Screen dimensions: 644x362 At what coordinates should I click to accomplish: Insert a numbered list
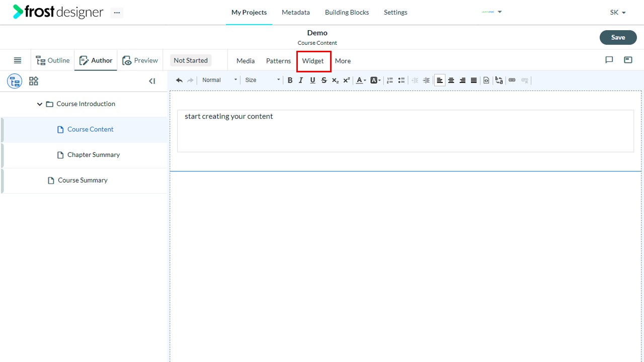click(x=390, y=80)
